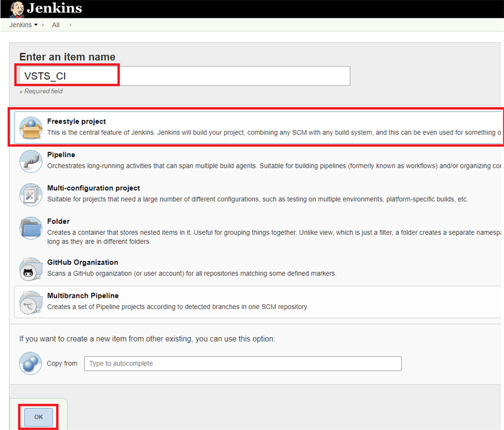This screenshot has width=504, height=430.
Task: Click the Jenkins butler logo icon
Action: 17,9
